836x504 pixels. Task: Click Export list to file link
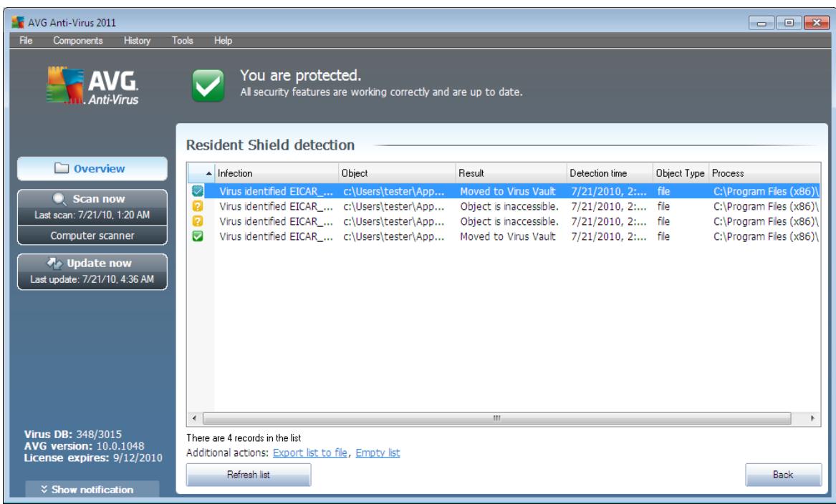309,453
